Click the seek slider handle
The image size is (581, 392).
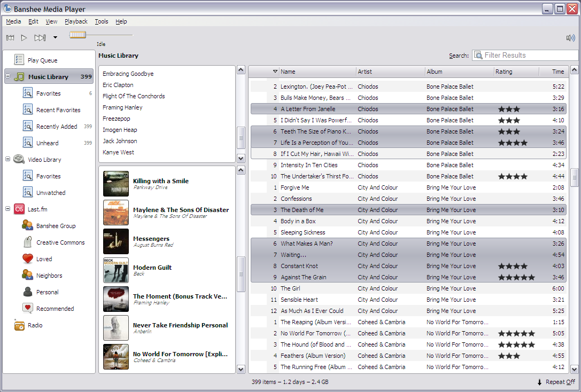tap(78, 35)
